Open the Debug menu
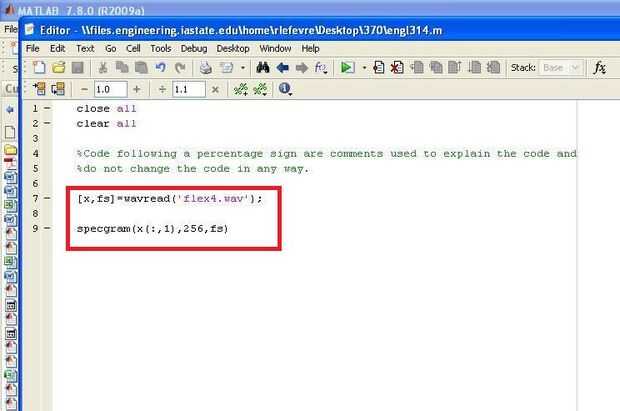The image size is (620, 411). coord(194,49)
